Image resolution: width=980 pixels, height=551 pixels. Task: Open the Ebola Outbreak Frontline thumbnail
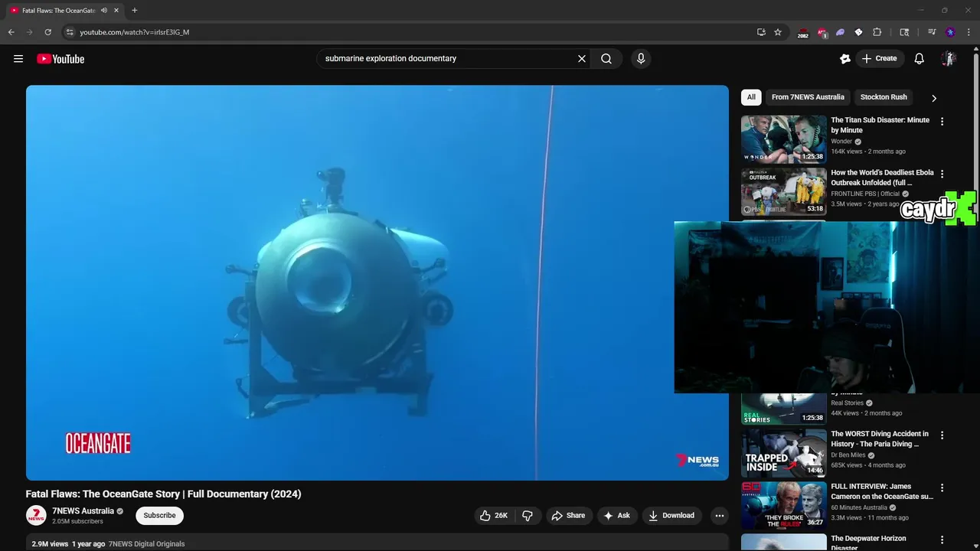coord(784,191)
